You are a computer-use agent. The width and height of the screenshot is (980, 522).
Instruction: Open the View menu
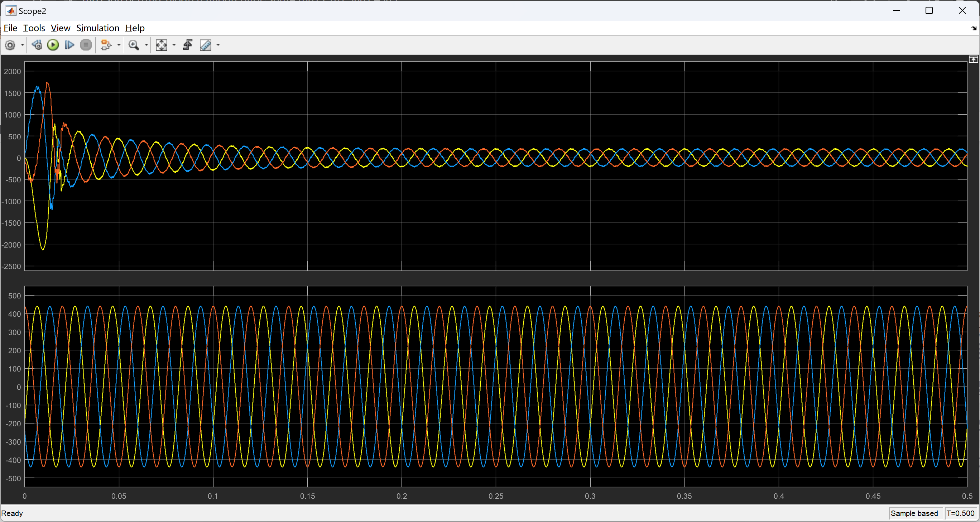61,28
